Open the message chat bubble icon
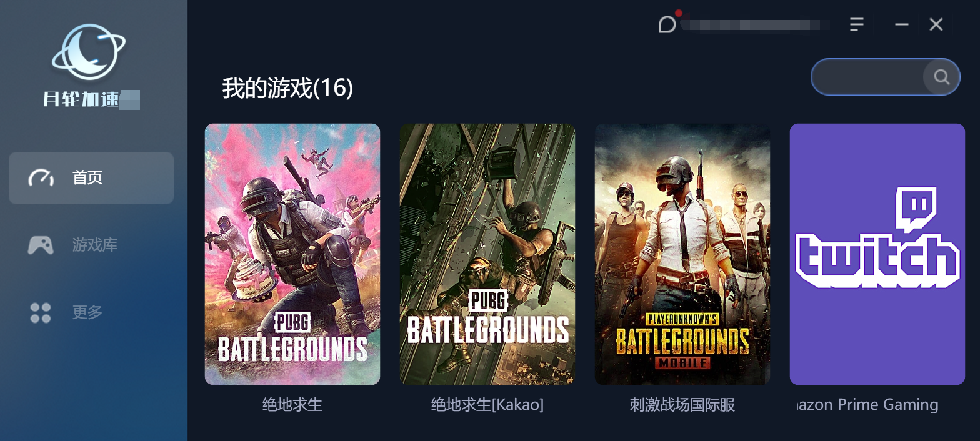Image resolution: width=980 pixels, height=441 pixels. 667,24
